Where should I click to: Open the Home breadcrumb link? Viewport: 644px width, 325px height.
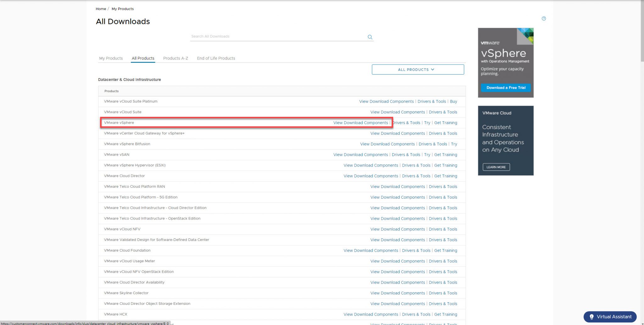click(x=101, y=9)
